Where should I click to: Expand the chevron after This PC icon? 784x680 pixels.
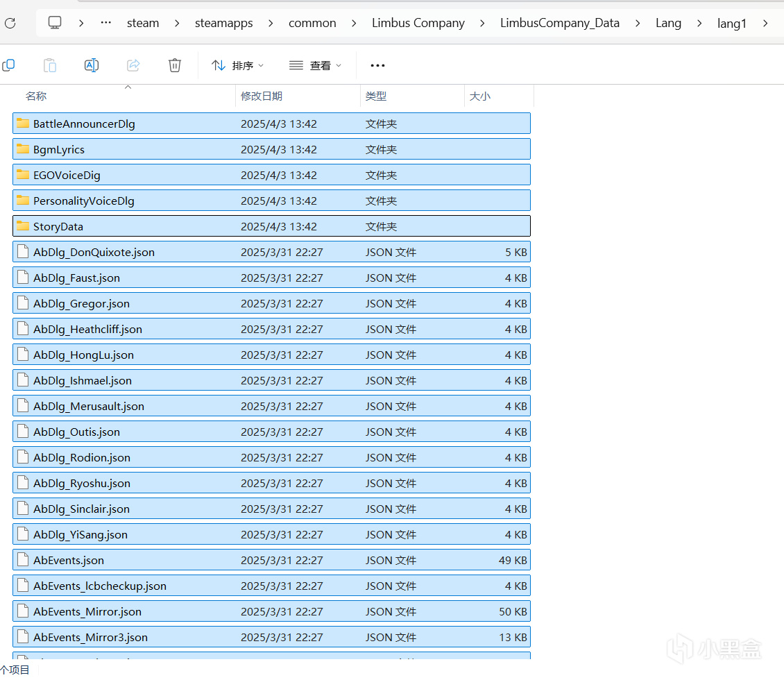click(x=81, y=23)
